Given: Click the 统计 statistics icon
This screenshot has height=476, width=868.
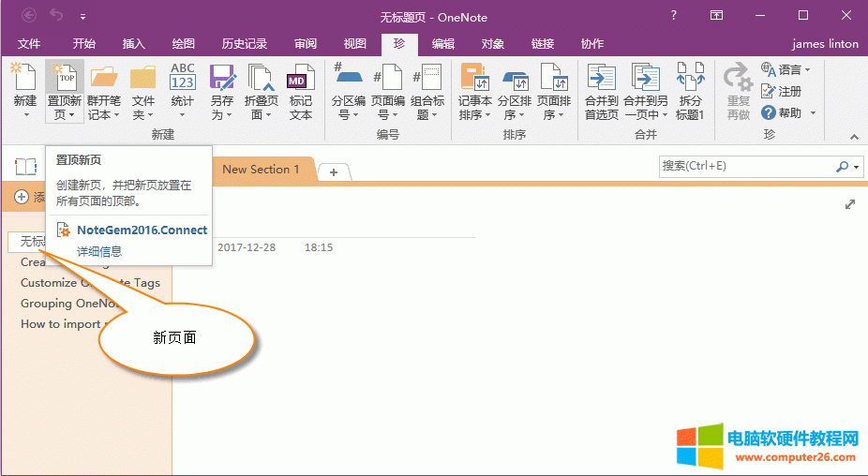Looking at the screenshot, I should pos(182,77).
